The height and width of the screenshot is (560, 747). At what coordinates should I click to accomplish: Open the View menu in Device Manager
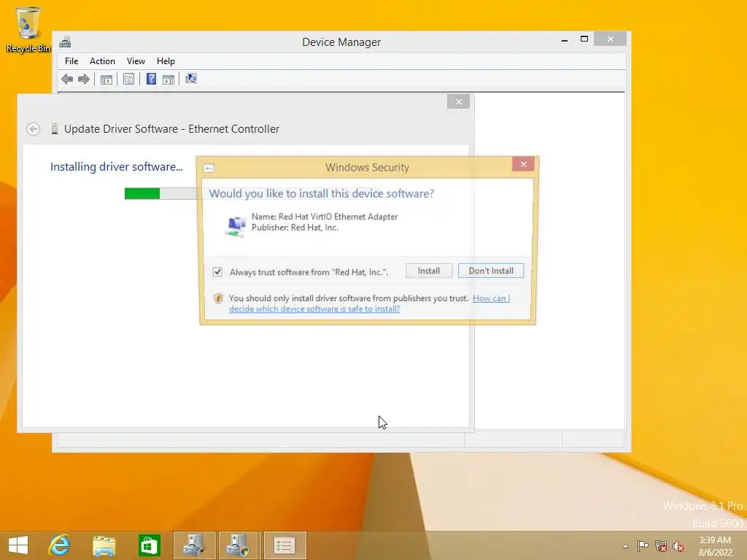coord(136,61)
